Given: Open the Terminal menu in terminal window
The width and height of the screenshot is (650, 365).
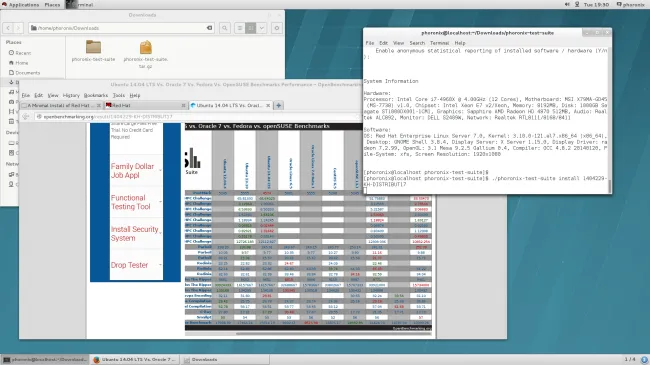Looking at the screenshot, I should point(439,43).
